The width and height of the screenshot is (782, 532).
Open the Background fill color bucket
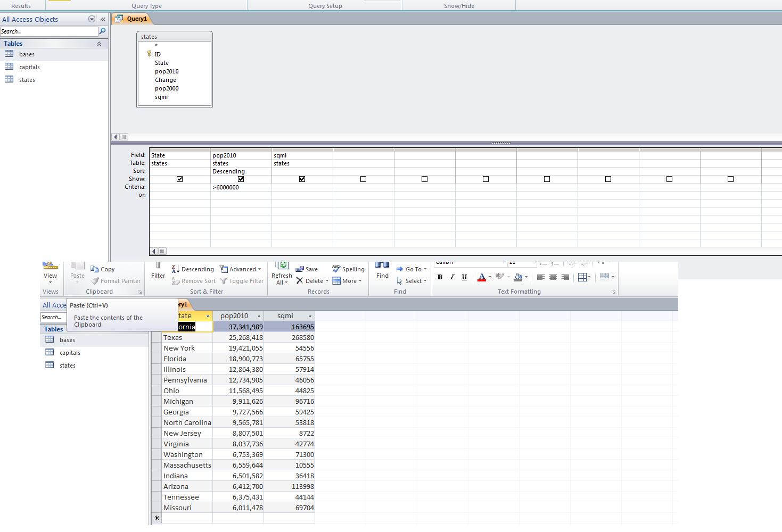517,277
